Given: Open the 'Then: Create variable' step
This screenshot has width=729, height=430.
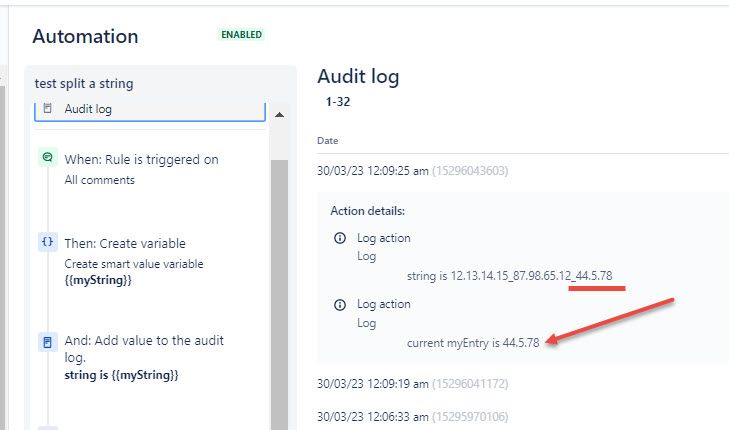Looking at the screenshot, I should 125,243.
